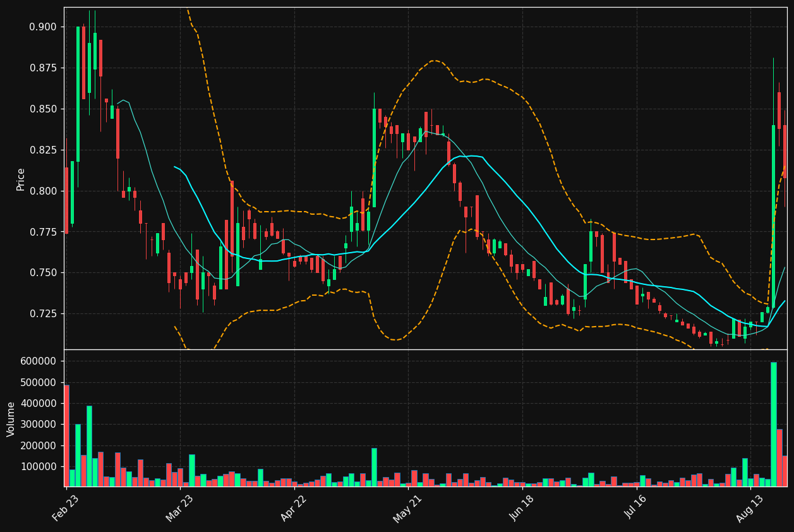This screenshot has width=794, height=532.
Task: Click the 600000 volume axis label
Action: 39,361
